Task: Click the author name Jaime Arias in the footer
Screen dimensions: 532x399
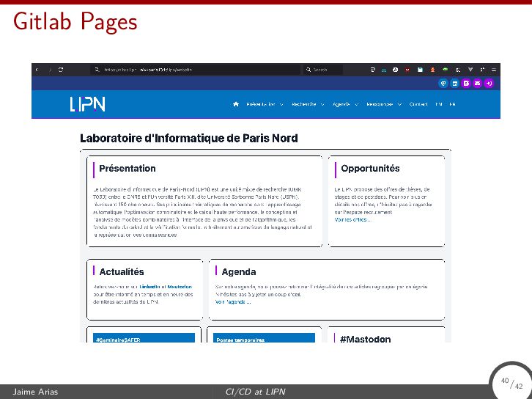Action: [x=35, y=392]
